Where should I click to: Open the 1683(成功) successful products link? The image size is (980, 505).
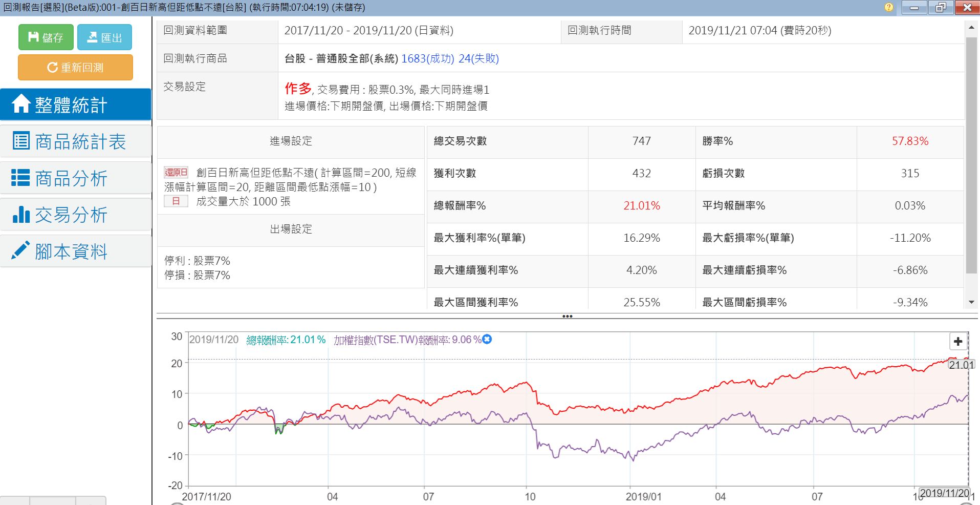point(427,58)
